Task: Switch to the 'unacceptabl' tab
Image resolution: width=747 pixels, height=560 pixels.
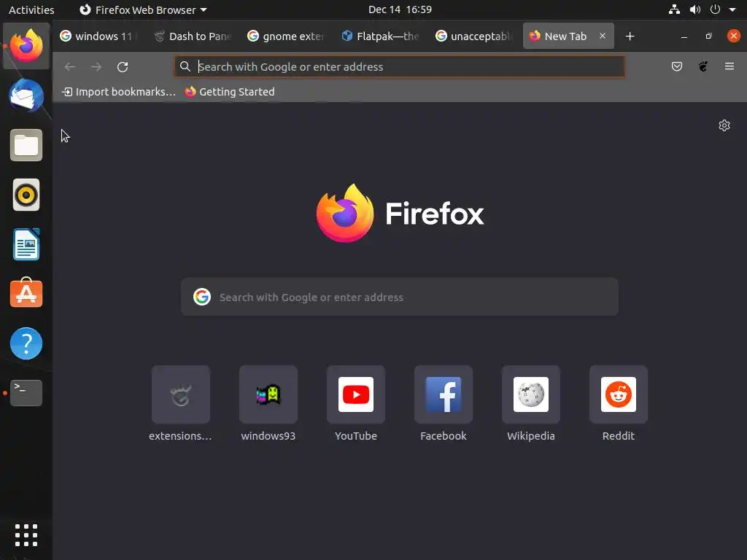Action: [475, 36]
